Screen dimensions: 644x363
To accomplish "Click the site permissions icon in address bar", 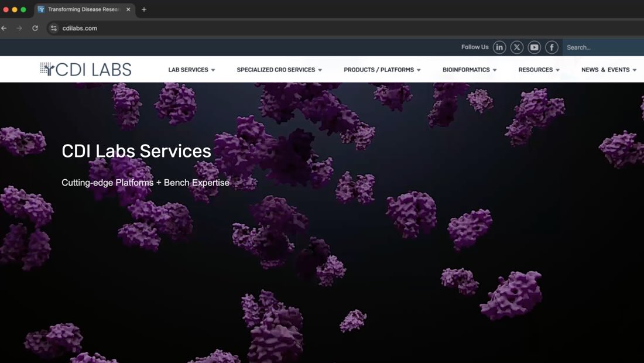I will click(53, 28).
